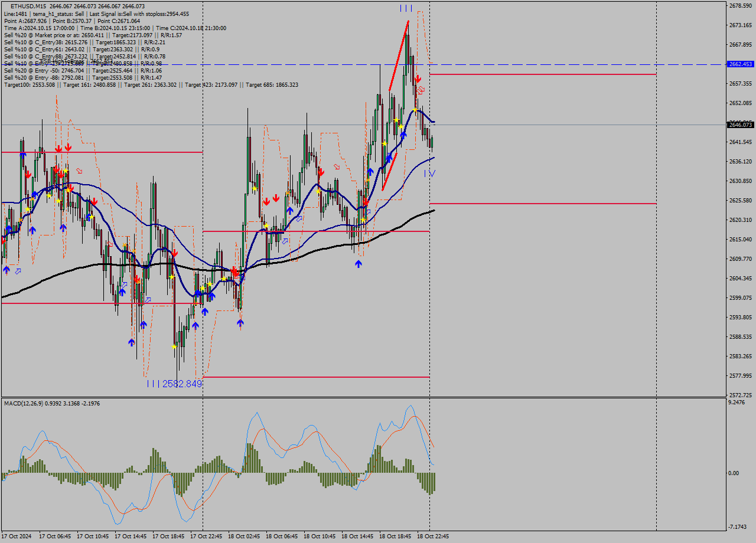Click the '17 Oct 14:45' time label
Image resolution: width=756 pixels, height=543 pixels.
pyautogui.click(x=131, y=537)
